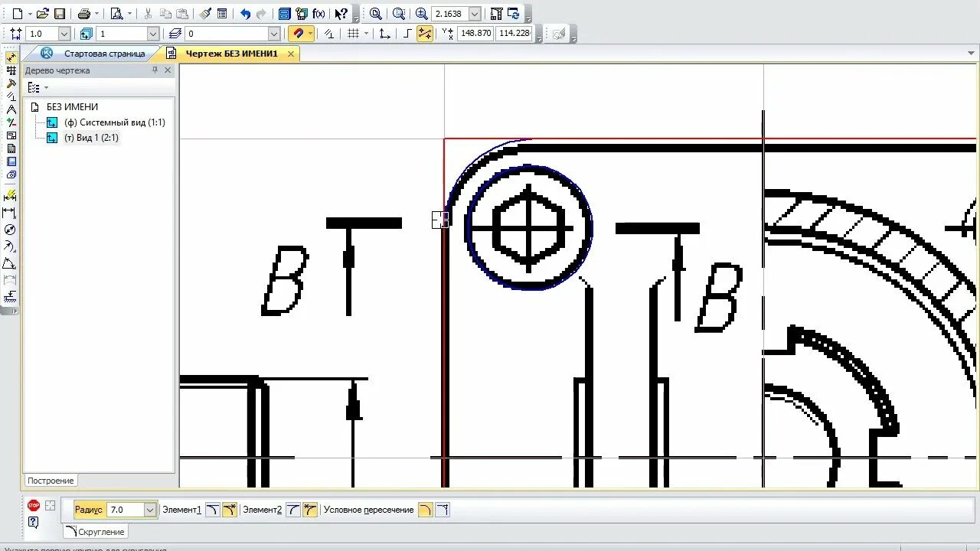This screenshot has height=551, width=980.
Task: Pin the Дерево чертежа panel
Action: pyautogui.click(x=155, y=70)
